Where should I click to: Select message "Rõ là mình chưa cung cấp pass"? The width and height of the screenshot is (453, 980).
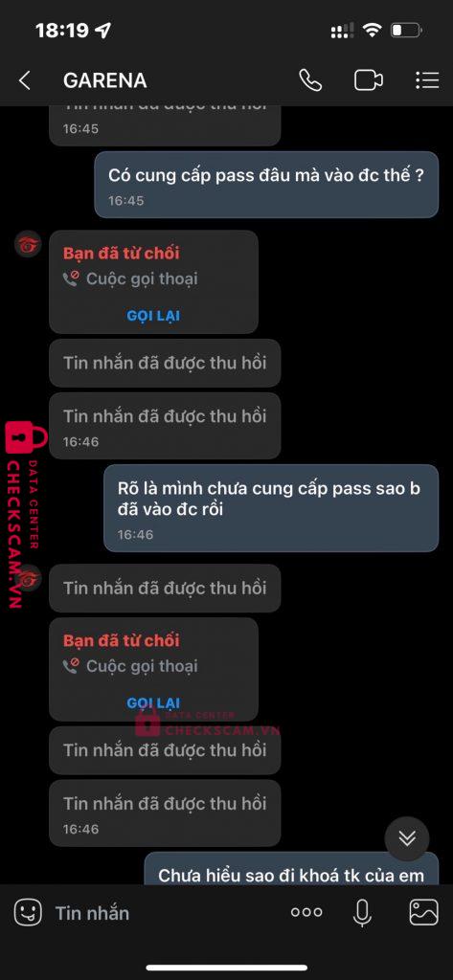point(271,508)
